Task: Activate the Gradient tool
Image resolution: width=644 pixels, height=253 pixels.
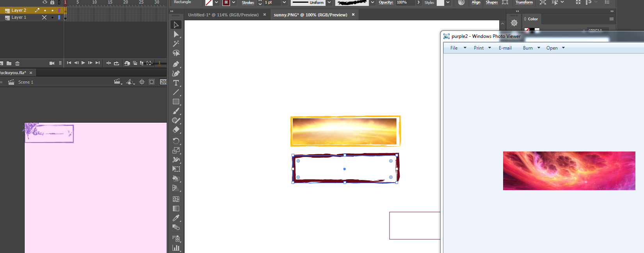Action: tap(176, 208)
